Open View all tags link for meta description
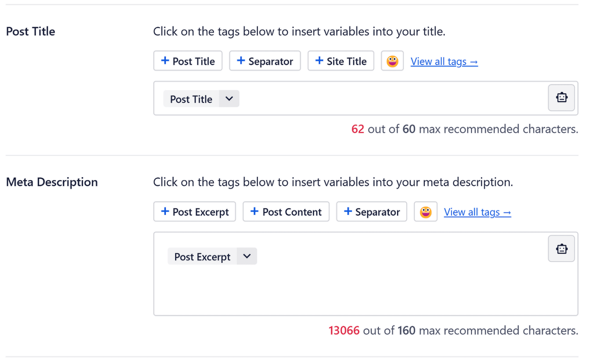Screen dimensions: 591x364 point(477,212)
